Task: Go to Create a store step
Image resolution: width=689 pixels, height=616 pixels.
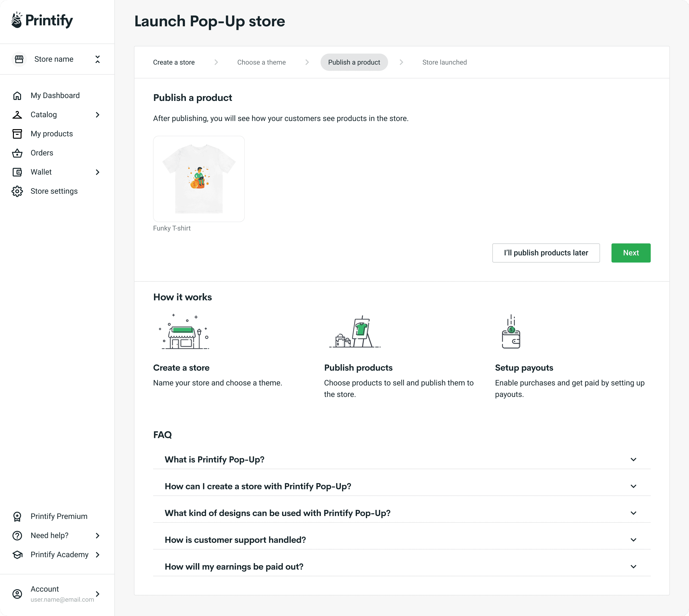Action: (x=174, y=62)
